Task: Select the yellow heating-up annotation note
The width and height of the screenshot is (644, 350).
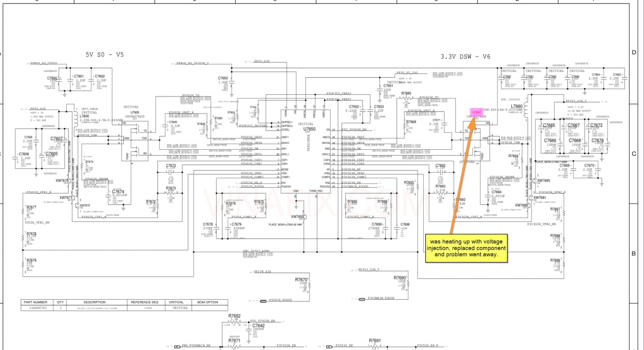Action: (x=466, y=248)
